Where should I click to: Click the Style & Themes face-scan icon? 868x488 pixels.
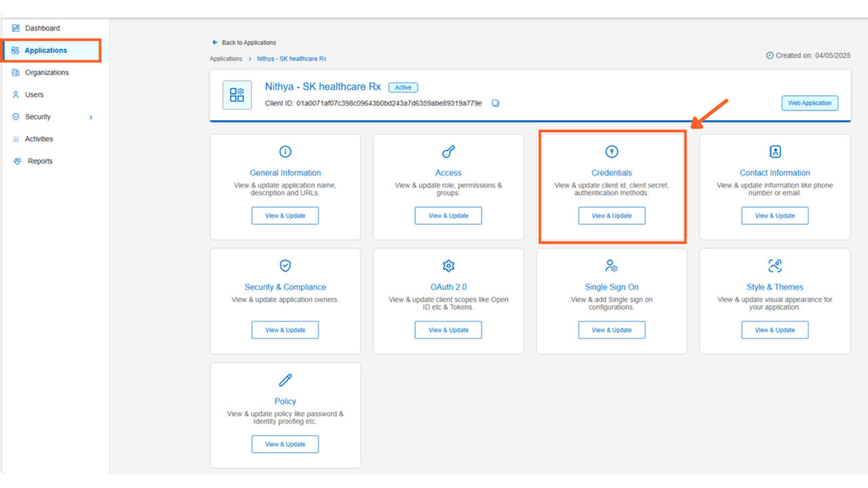[x=775, y=266]
